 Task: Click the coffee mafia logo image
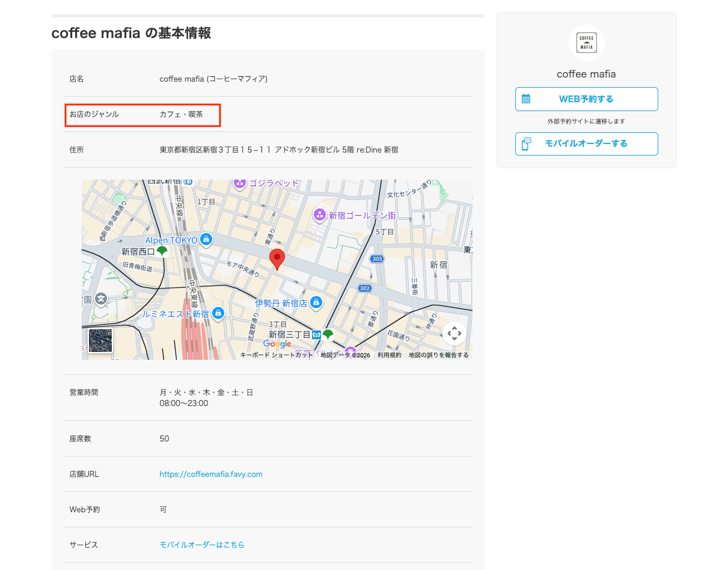[586, 43]
